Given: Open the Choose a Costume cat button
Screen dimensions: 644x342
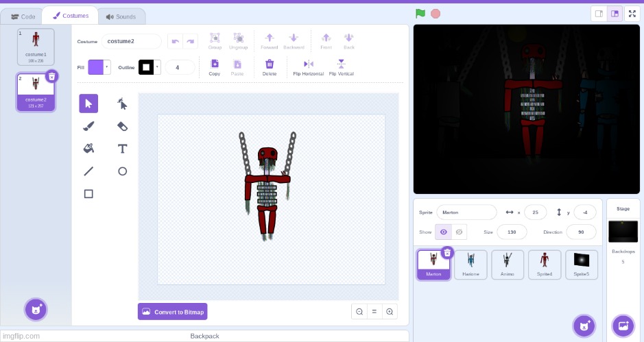Looking at the screenshot, I should (36, 309).
